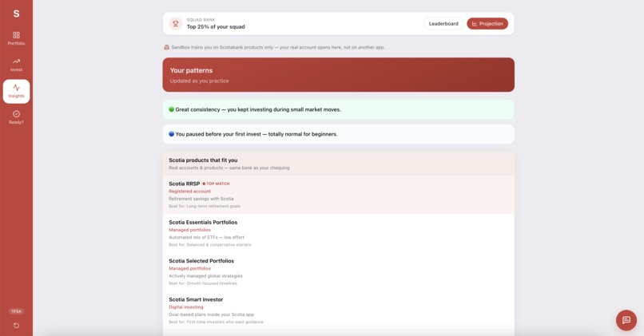Click the Updated as you practice subtitle
The width and height of the screenshot is (644, 336).
pos(199,81)
